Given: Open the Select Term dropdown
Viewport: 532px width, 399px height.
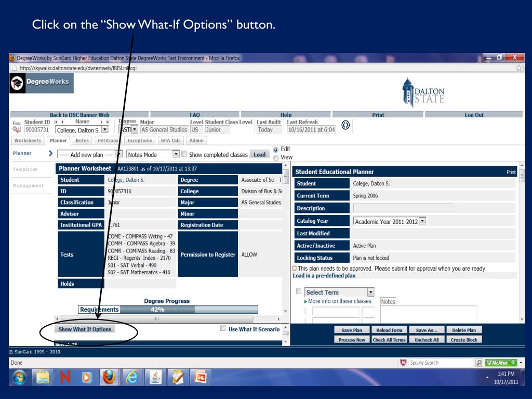Looking at the screenshot, I should coord(371,292).
